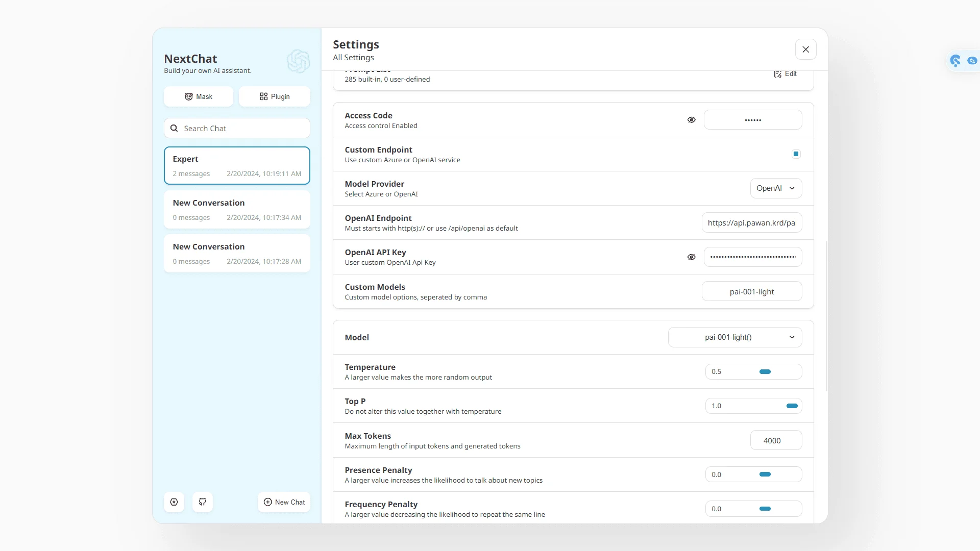The image size is (980, 551).
Task: Adjust the Top P slider
Action: [x=754, y=406]
